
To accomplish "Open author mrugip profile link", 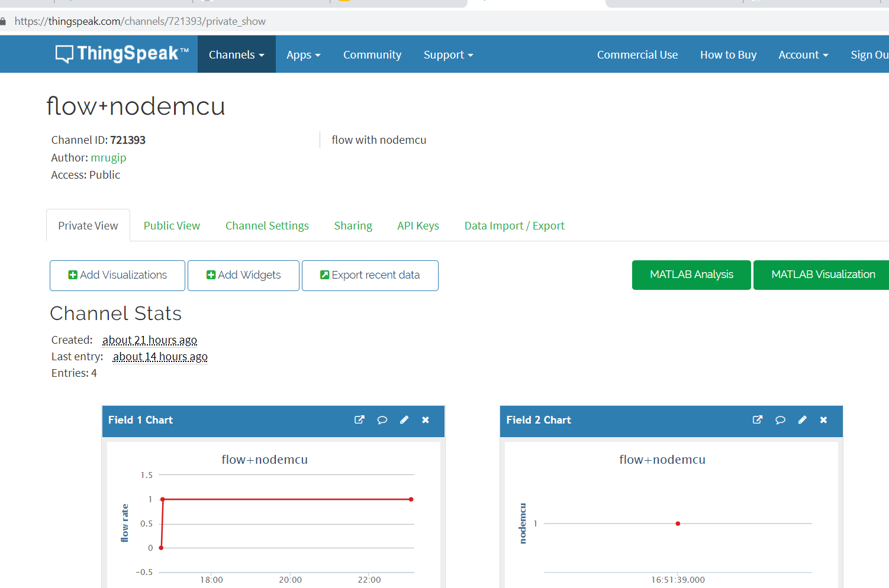I will coord(108,158).
